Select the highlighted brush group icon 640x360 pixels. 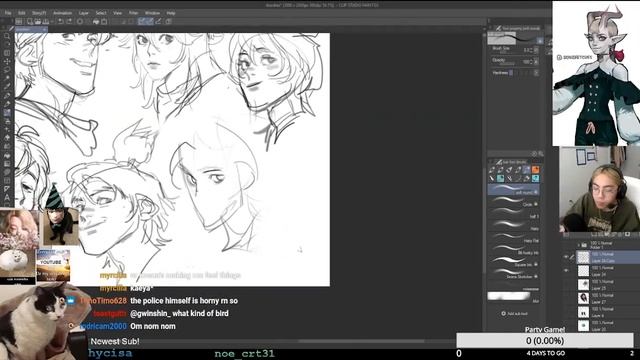click(527, 170)
